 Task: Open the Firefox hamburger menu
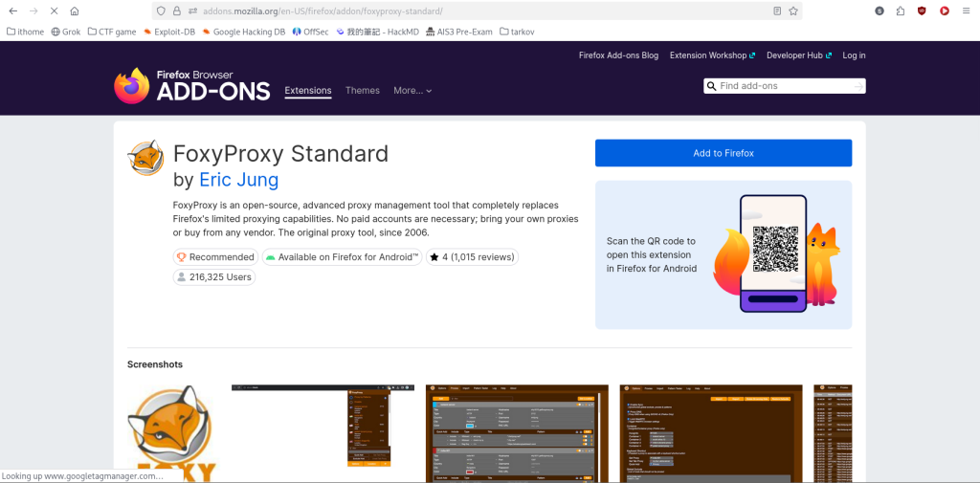[967, 11]
